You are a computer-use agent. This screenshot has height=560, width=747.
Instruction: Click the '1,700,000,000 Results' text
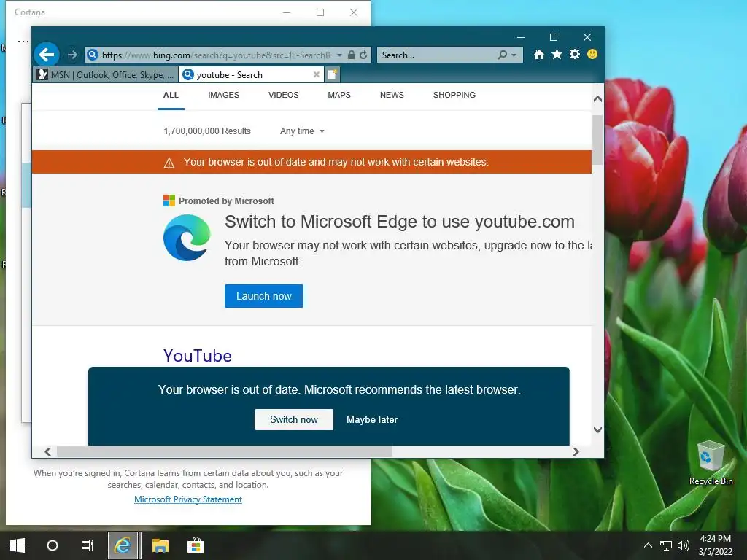pos(207,131)
